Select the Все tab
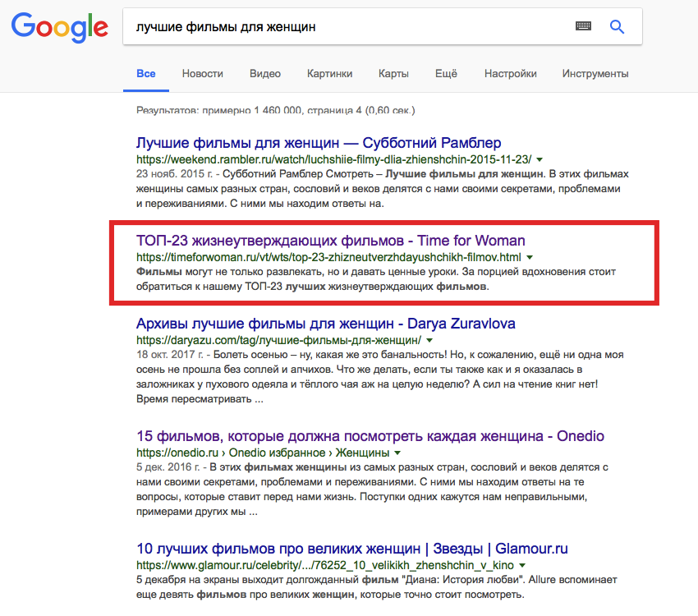 146,73
